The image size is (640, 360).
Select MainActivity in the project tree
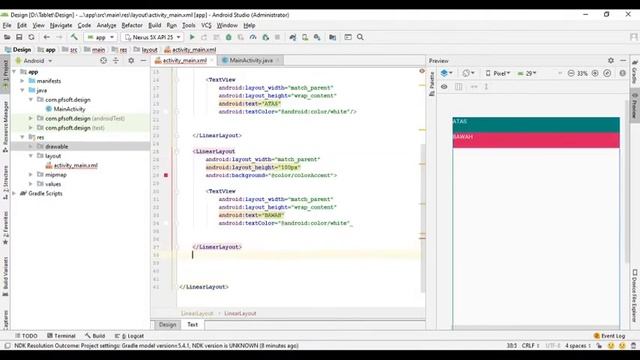pos(69,109)
